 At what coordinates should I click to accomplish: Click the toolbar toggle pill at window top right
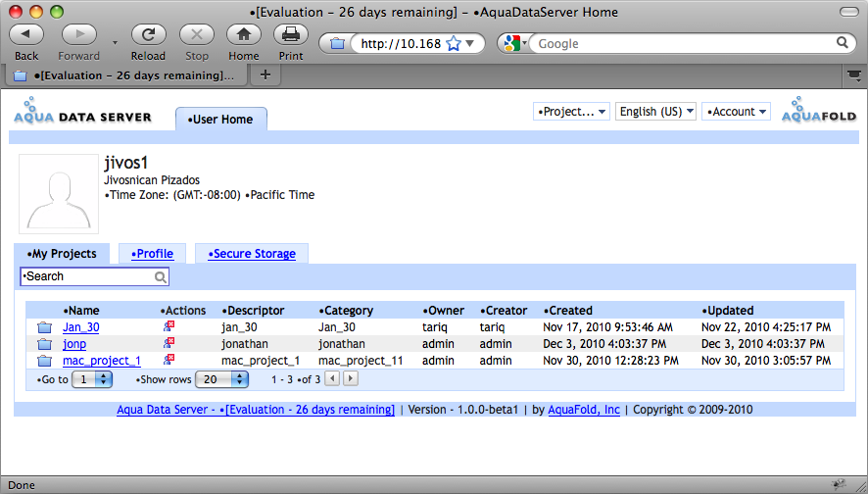tap(848, 12)
